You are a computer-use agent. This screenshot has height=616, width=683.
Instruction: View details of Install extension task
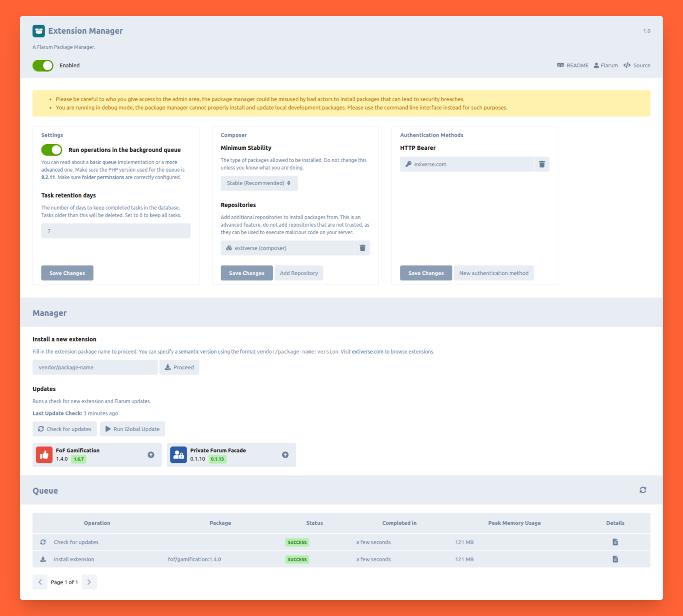click(615, 559)
